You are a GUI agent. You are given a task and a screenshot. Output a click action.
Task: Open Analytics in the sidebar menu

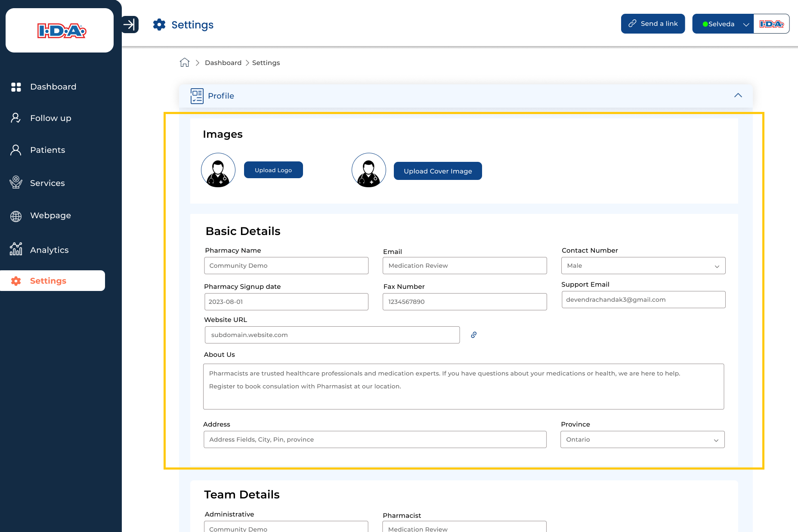49,250
